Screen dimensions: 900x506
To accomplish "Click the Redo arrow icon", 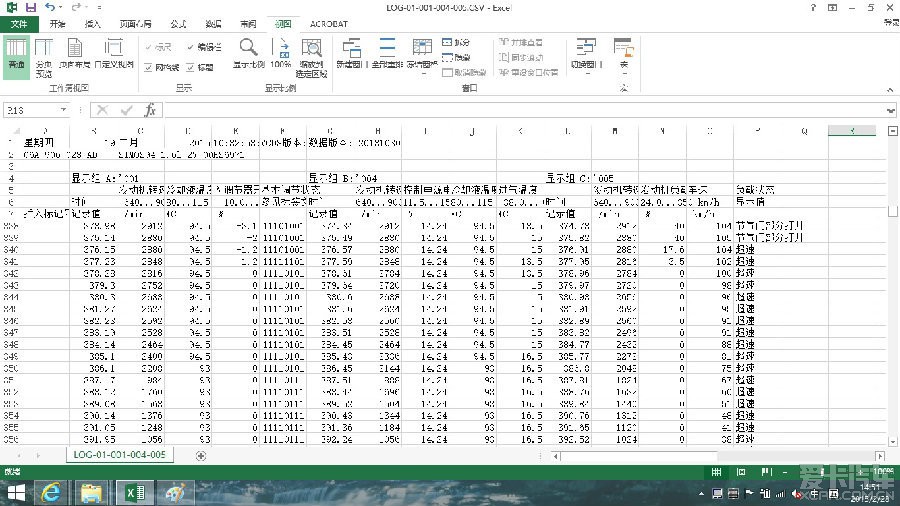I will pyautogui.click(x=75, y=7).
